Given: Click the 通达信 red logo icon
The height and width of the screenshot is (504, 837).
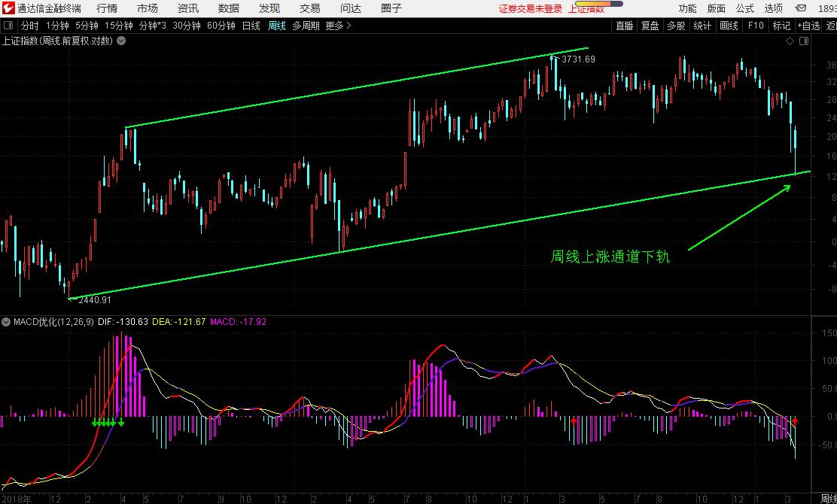Looking at the screenshot, I should 8,8.
